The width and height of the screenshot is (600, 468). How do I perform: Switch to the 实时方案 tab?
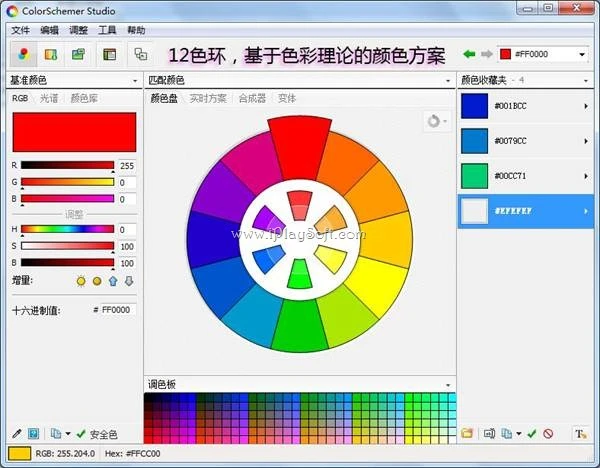click(208, 98)
